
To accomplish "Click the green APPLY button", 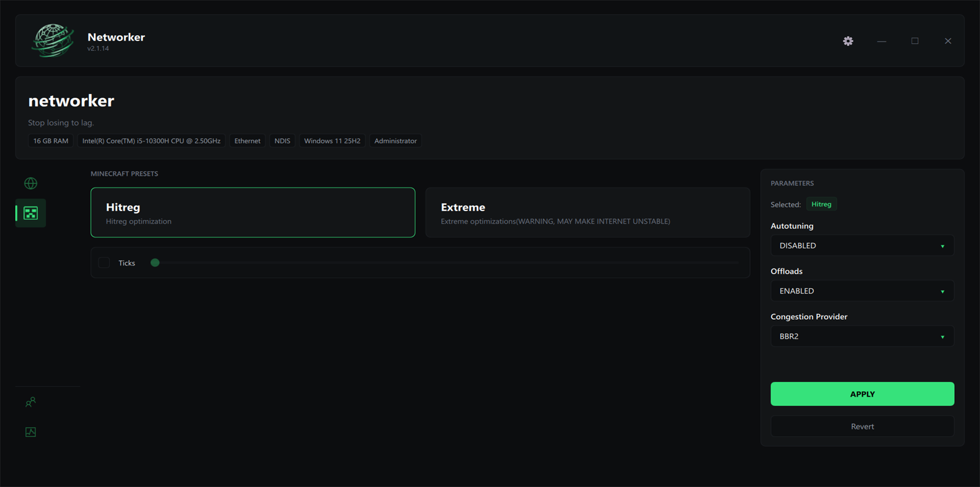I will click(862, 394).
